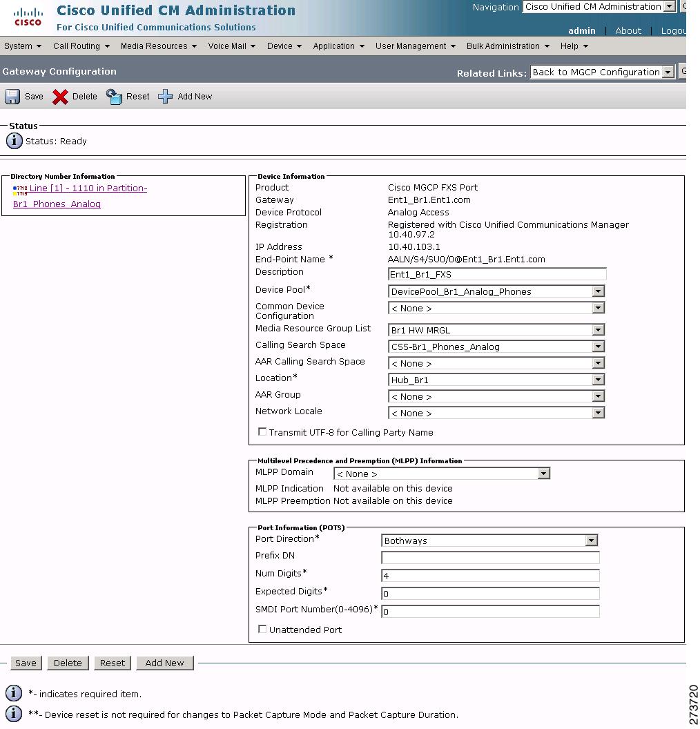This screenshot has height=729, width=700.
Task: Open the Device menu
Action: tap(284, 46)
